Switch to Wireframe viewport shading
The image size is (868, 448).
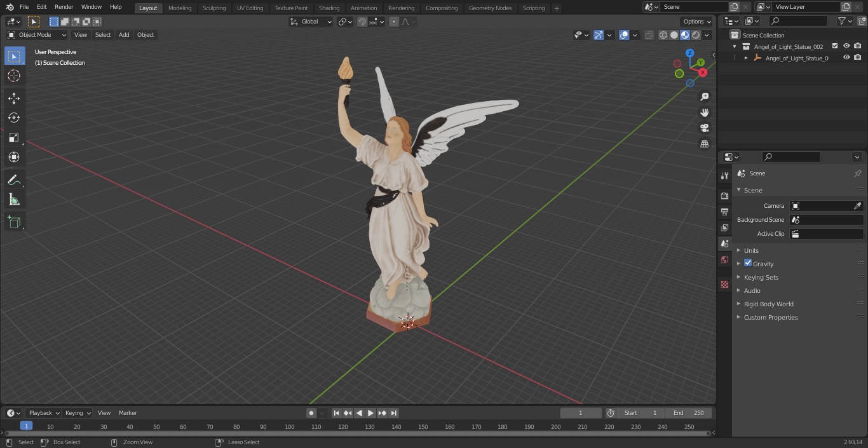point(663,35)
